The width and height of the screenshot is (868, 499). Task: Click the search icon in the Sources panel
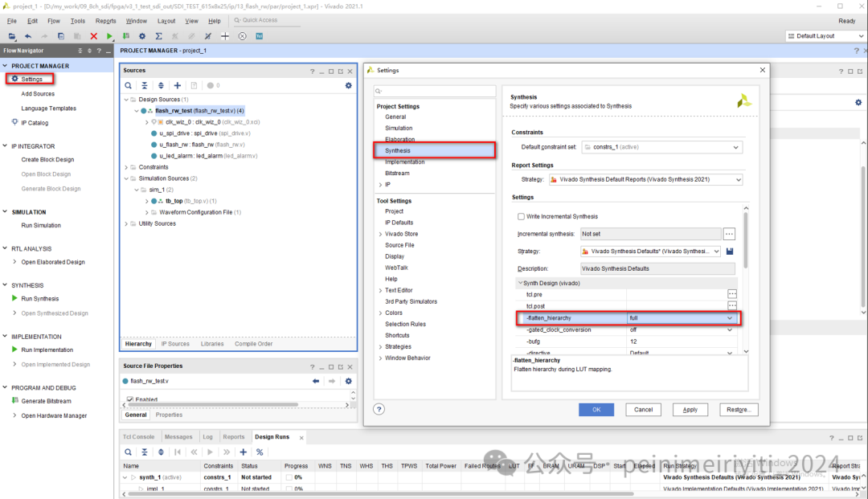pos(128,85)
